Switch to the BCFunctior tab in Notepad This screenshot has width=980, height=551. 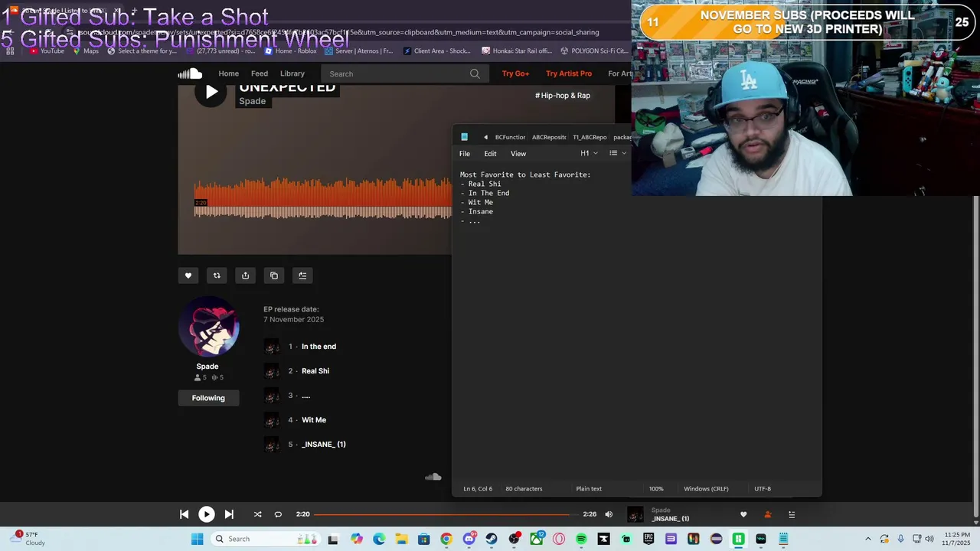point(510,138)
